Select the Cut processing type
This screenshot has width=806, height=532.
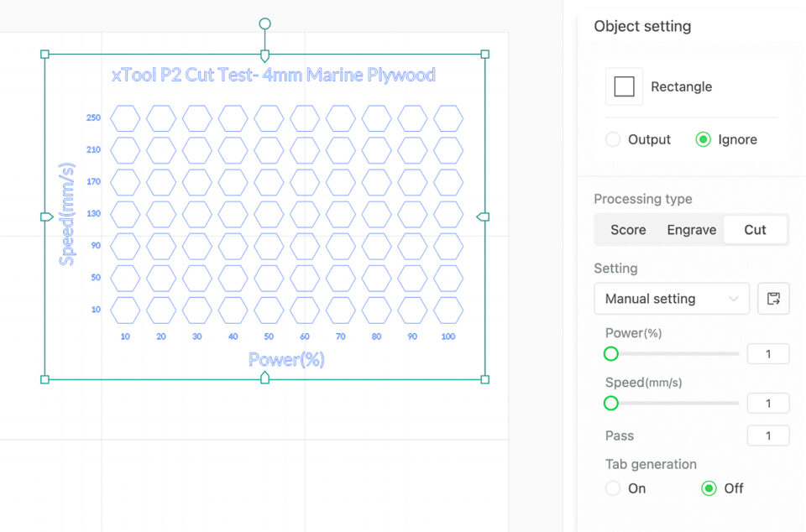pos(754,229)
